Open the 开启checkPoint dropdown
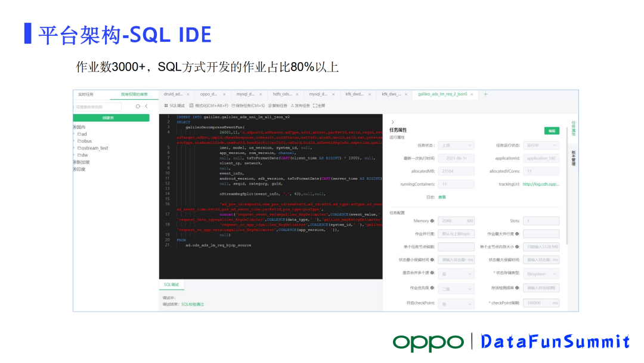This screenshot has width=644, height=363. [456, 304]
